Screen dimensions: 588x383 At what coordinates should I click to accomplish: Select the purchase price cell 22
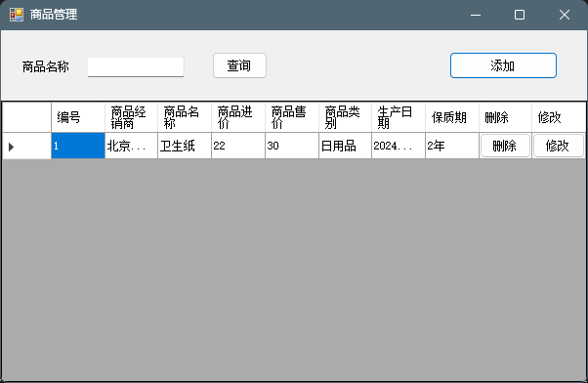pos(238,146)
